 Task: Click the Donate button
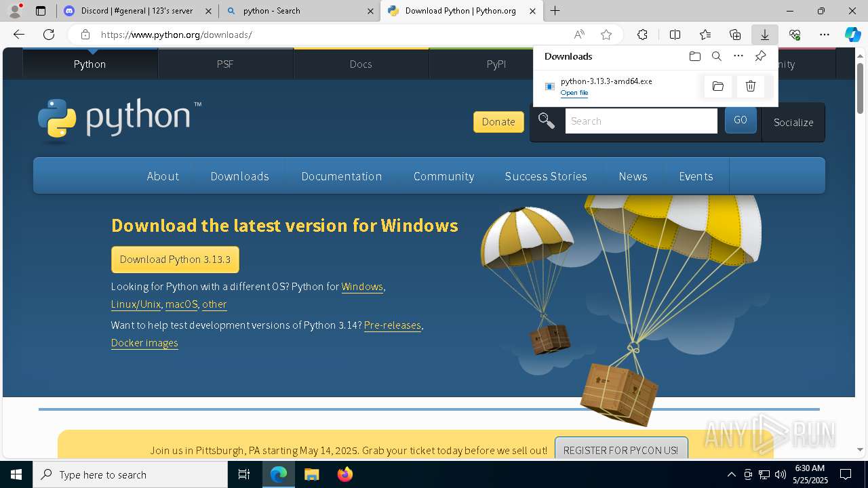pyautogui.click(x=498, y=122)
